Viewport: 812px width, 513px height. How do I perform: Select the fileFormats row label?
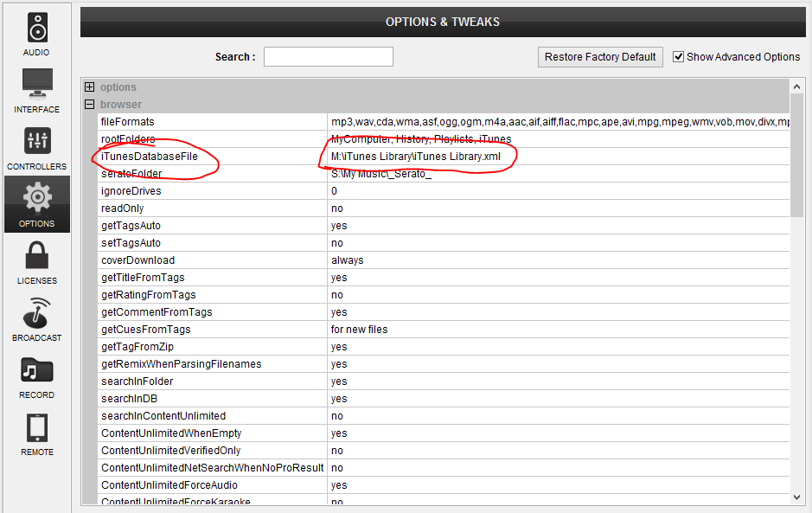click(127, 122)
